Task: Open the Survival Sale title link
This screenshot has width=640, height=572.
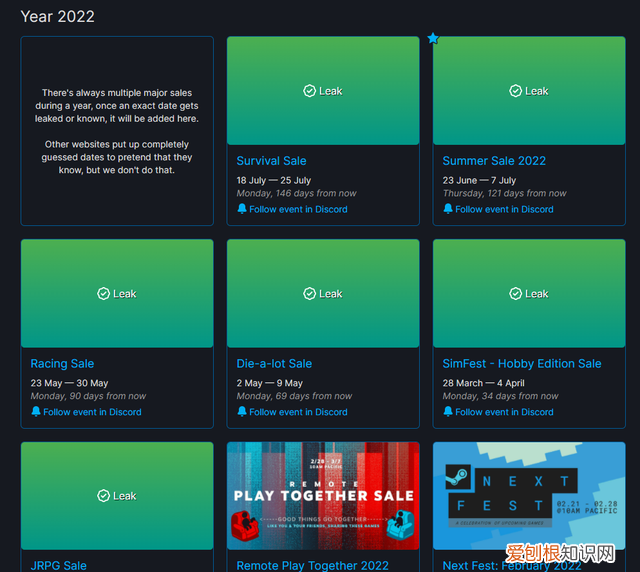Action: 271,161
